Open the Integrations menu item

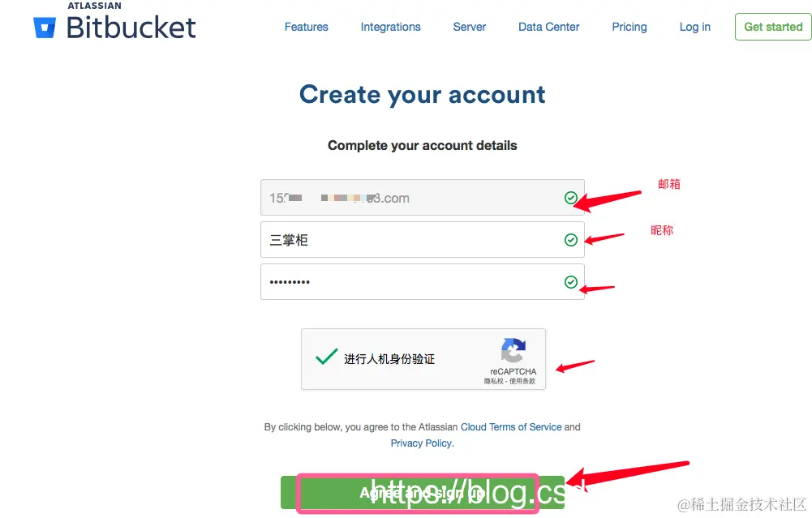(x=390, y=27)
